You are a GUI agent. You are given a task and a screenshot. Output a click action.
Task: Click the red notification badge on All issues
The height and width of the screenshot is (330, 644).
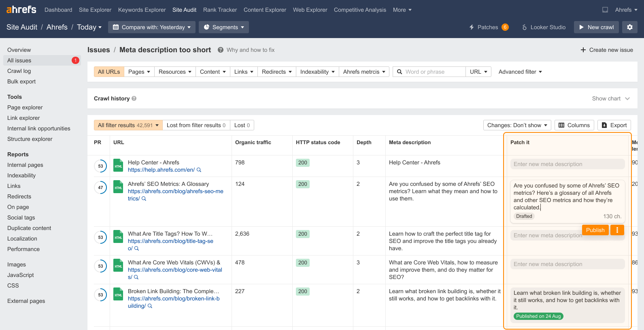tap(75, 60)
